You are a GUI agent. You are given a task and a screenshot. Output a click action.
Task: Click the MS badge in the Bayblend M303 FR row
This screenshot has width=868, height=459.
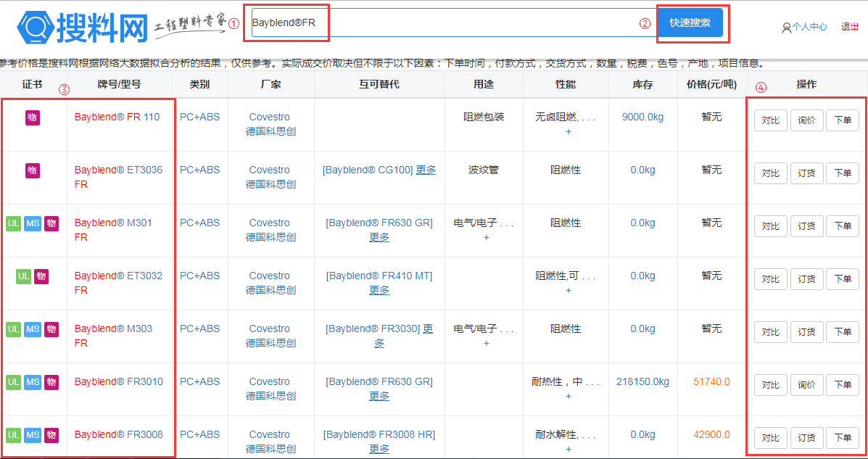[x=33, y=329]
